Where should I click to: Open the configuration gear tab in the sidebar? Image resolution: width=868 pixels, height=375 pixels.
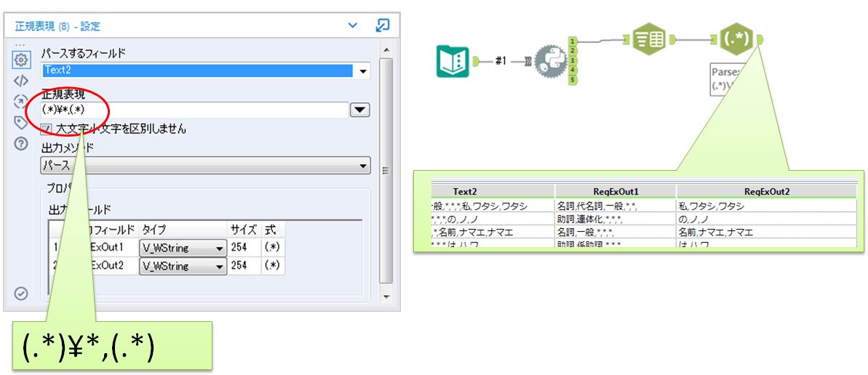click(x=21, y=60)
